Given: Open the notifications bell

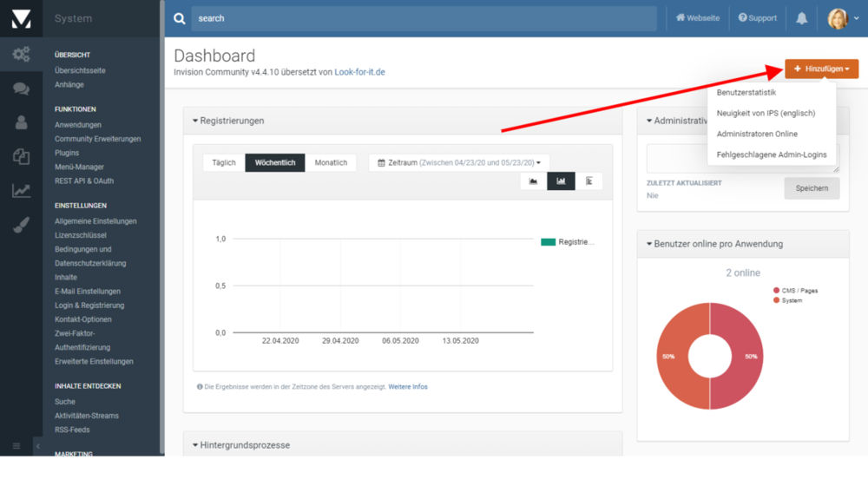Looking at the screenshot, I should pos(801,18).
